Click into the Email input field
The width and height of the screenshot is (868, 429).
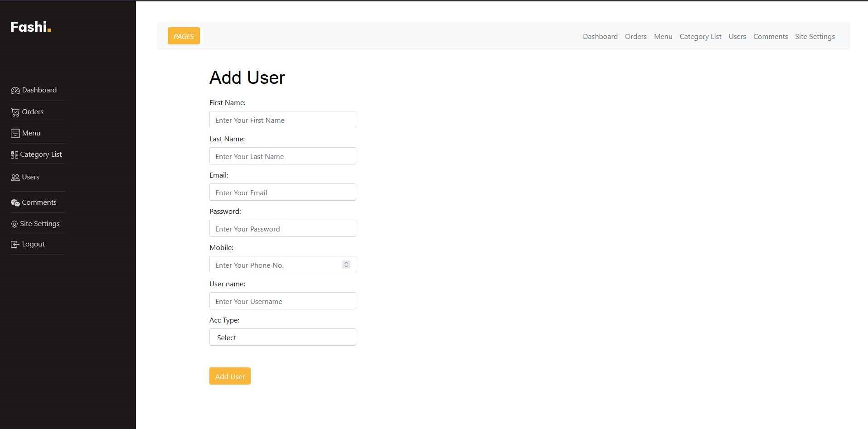[282, 193]
